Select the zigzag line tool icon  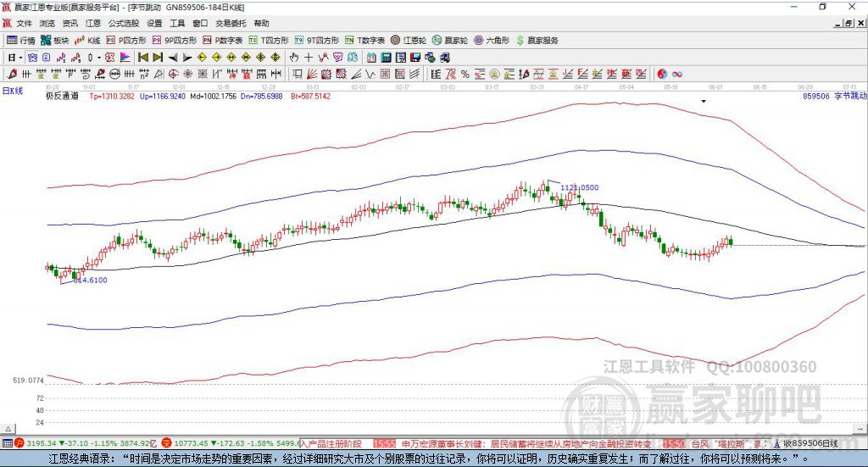[370, 74]
